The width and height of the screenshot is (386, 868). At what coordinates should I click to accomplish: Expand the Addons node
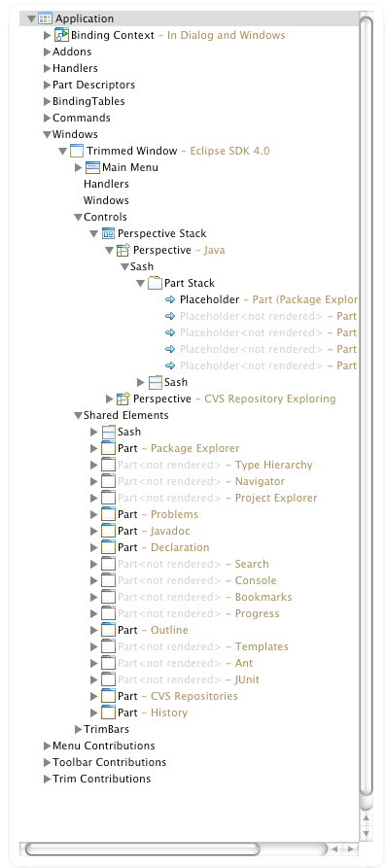pos(47,52)
